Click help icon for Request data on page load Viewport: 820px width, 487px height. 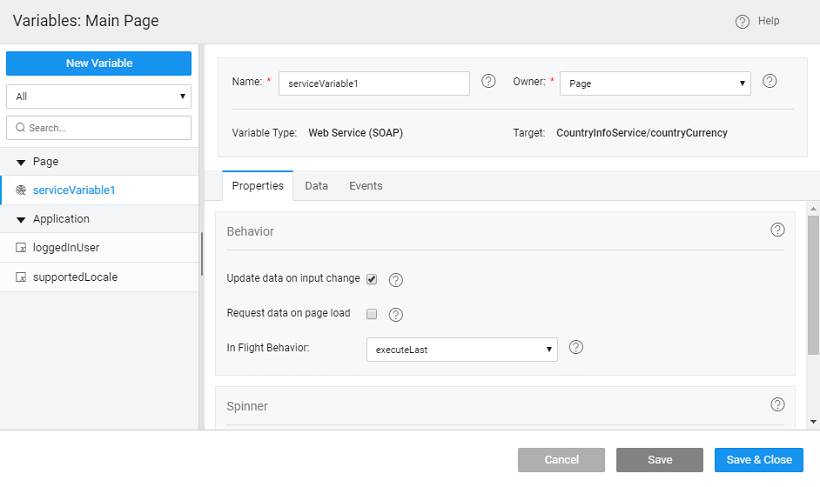click(x=395, y=315)
